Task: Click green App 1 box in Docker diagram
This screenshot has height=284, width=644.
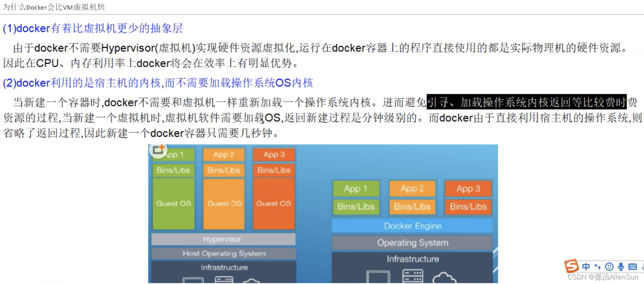Action: (356, 189)
